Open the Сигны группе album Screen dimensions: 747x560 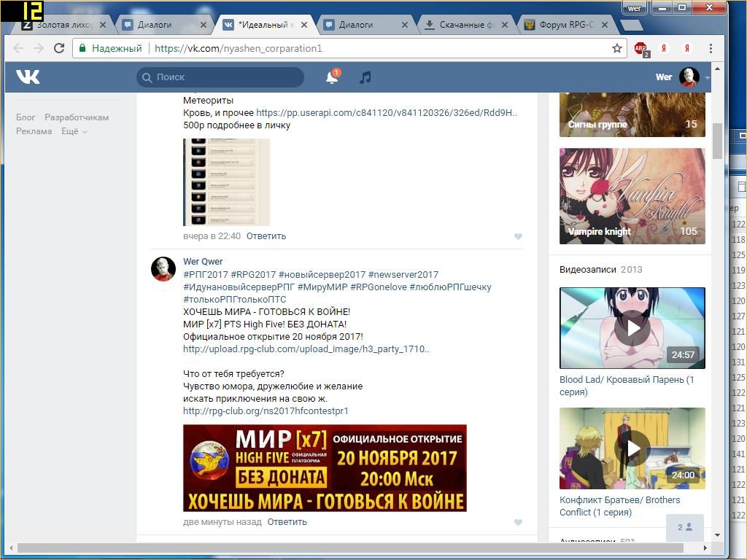coord(632,114)
